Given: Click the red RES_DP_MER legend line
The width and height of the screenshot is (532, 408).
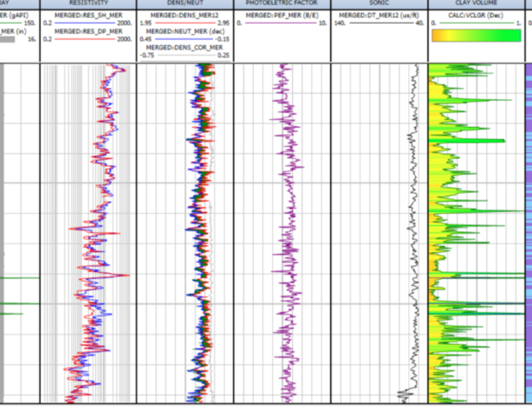Looking at the screenshot, I should click(88, 40).
